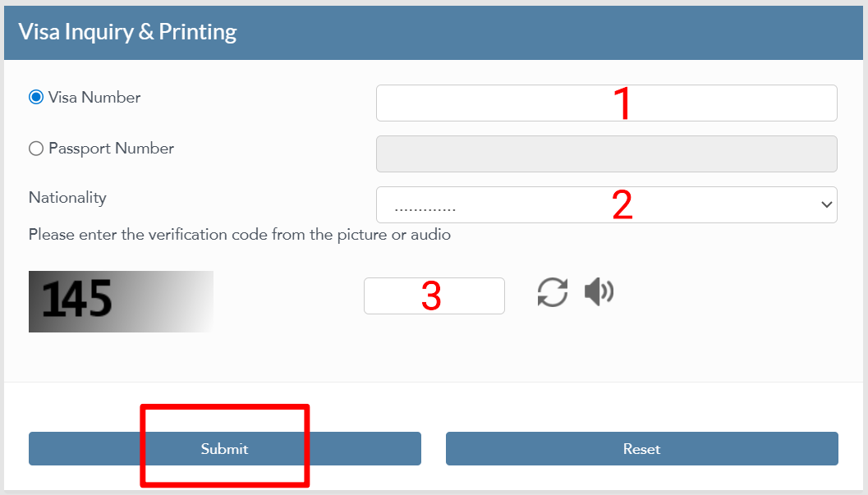Click the Passport Number label text

[111, 149]
